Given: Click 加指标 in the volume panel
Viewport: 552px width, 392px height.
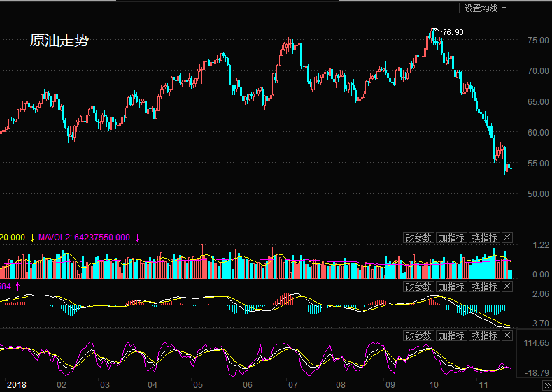Looking at the screenshot, I should point(452,238).
